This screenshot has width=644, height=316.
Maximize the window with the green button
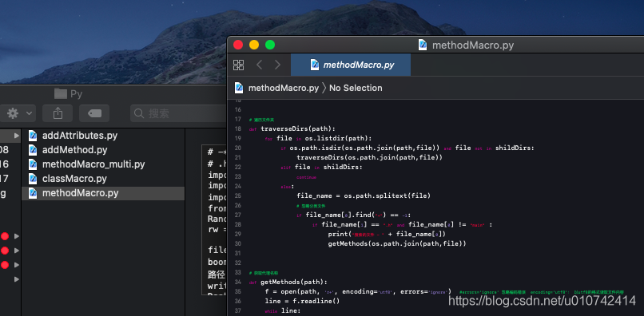[270, 45]
